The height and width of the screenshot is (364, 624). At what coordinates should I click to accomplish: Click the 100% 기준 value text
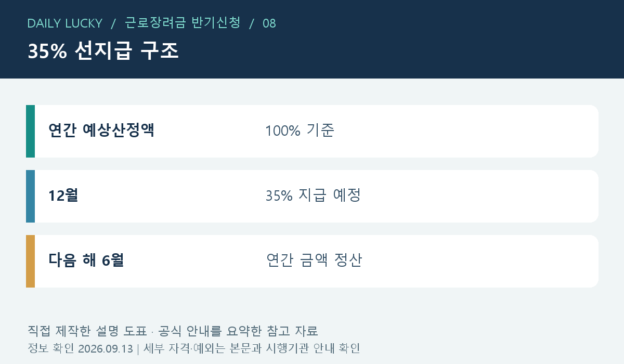(x=300, y=131)
